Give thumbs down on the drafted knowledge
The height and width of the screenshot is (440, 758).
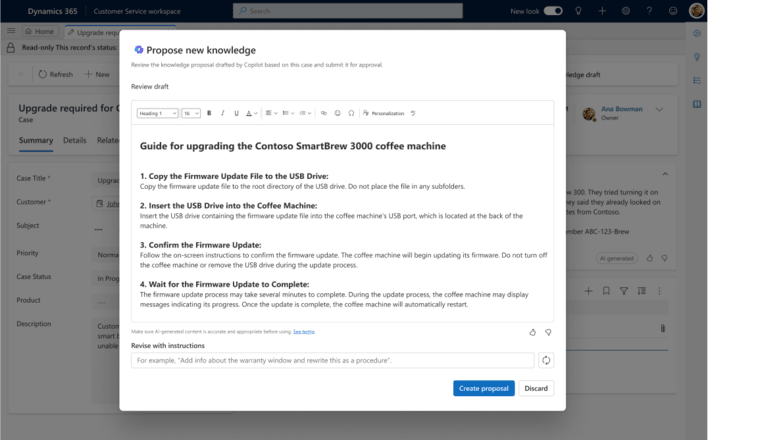[548, 332]
